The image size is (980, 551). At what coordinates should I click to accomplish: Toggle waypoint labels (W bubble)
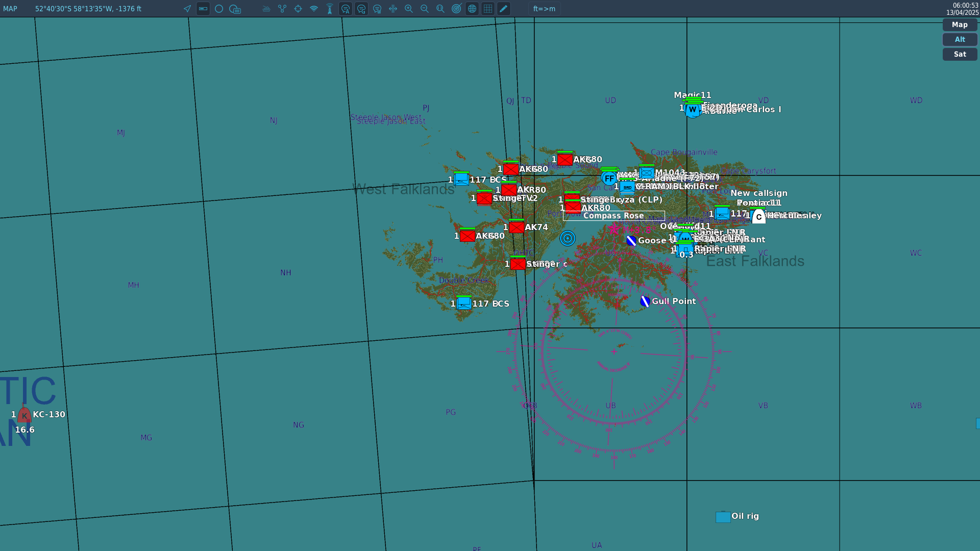377,9
